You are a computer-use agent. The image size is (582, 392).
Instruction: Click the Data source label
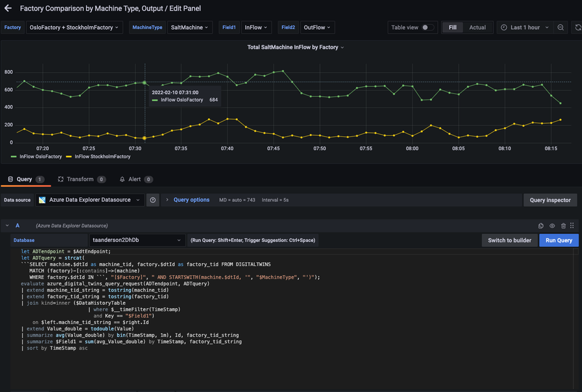point(17,200)
